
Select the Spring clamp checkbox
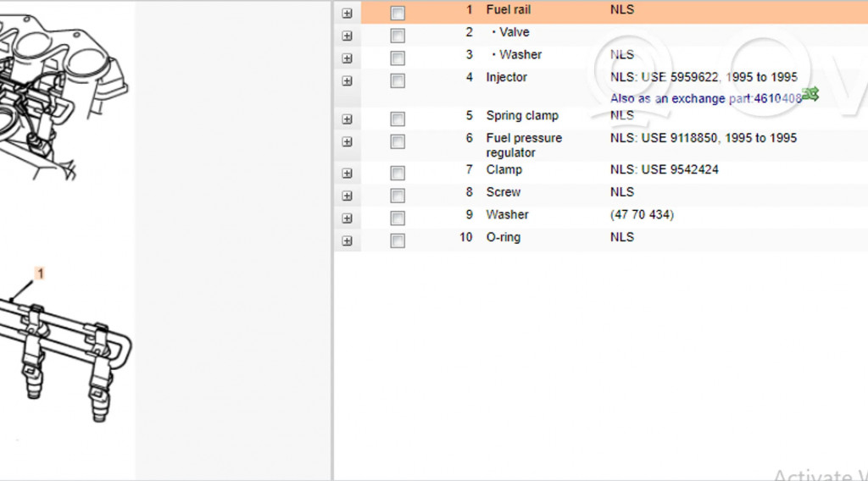point(398,119)
